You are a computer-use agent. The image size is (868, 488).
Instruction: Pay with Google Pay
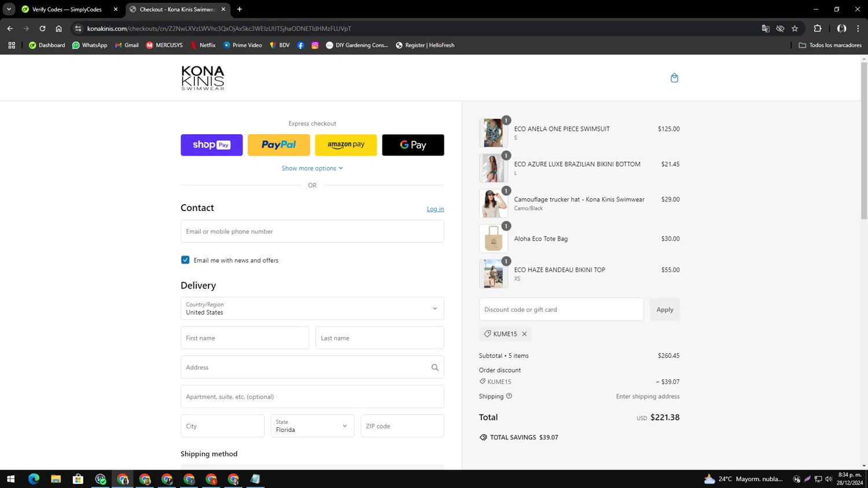(413, 145)
